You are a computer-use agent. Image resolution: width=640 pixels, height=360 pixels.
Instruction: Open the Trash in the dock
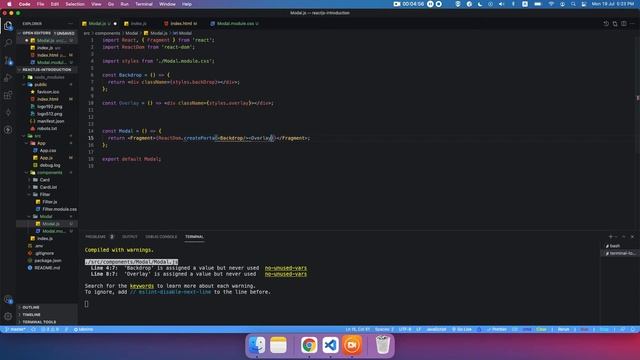pyautogui.click(x=382, y=345)
